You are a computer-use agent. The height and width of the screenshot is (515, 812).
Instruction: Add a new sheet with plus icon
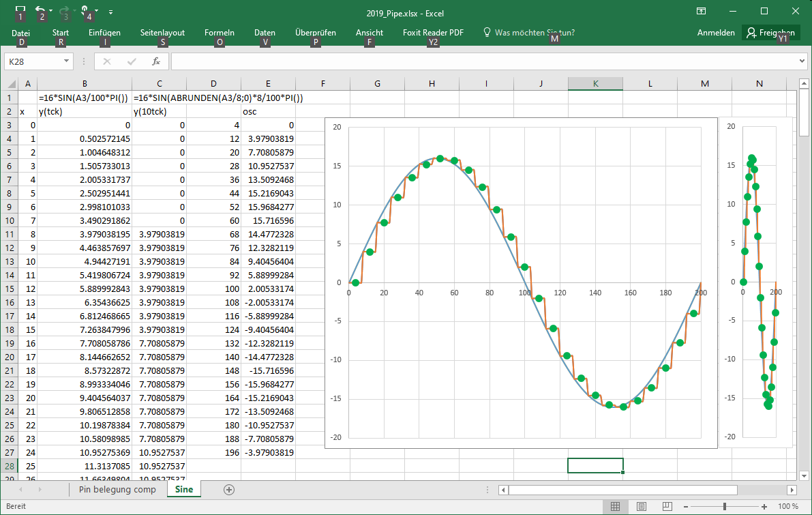click(229, 490)
